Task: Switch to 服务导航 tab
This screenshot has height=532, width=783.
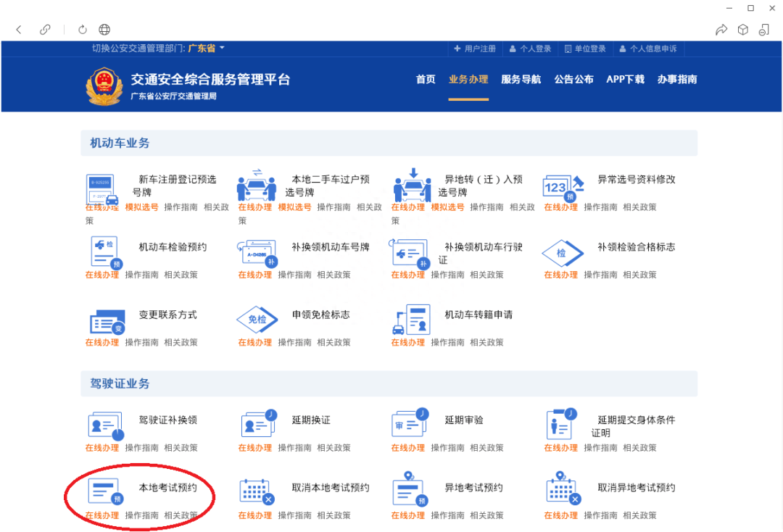Action: [x=521, y=80]
